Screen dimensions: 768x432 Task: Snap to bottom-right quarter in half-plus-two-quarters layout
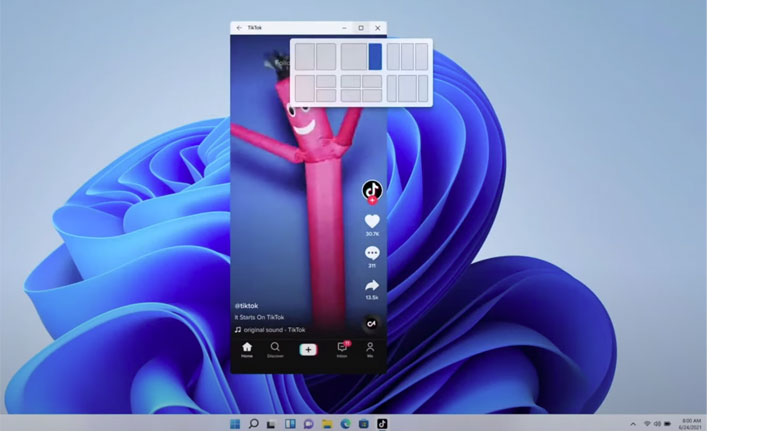click(x=326, y=95)
